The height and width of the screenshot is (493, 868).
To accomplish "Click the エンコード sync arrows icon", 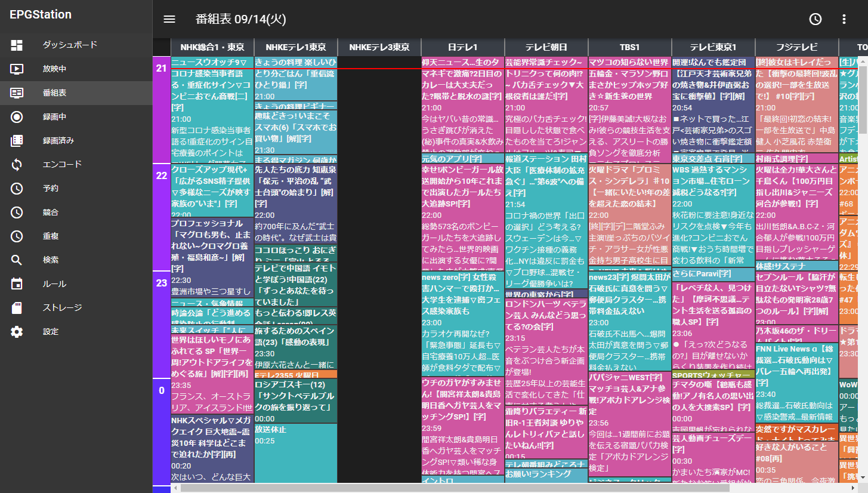I will 17,164.
